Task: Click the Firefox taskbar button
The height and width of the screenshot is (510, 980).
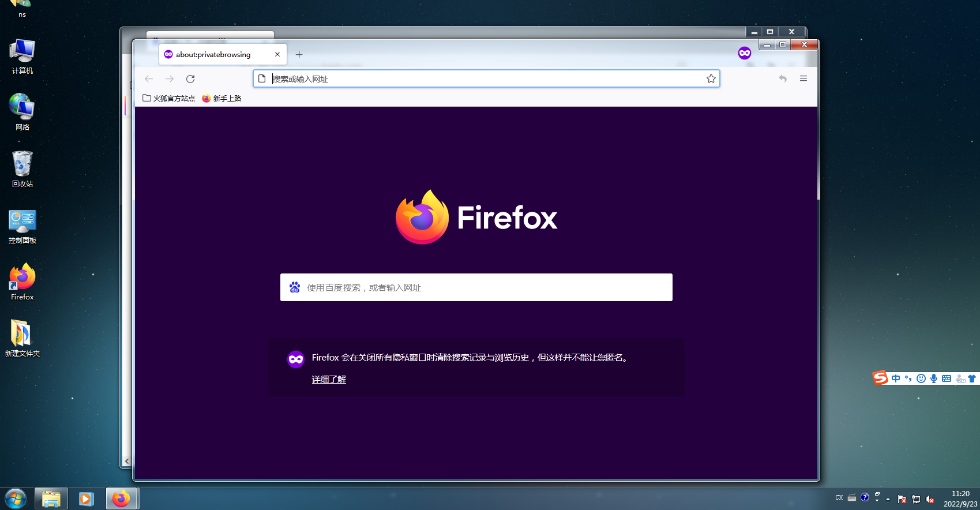Action: coord(121,498)
